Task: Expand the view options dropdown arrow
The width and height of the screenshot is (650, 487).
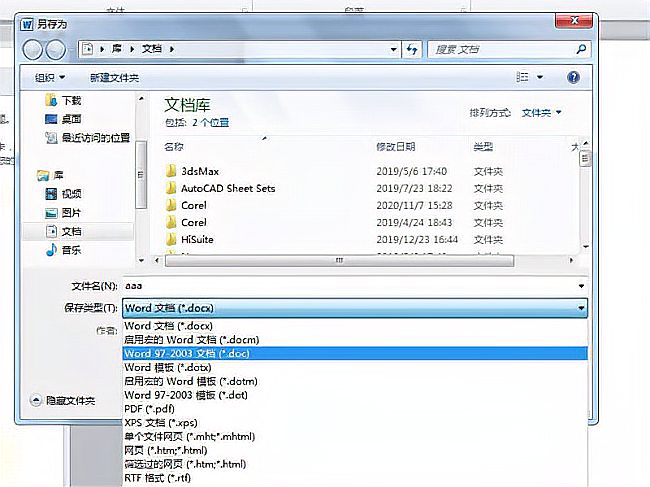Action: pos(540,77)
